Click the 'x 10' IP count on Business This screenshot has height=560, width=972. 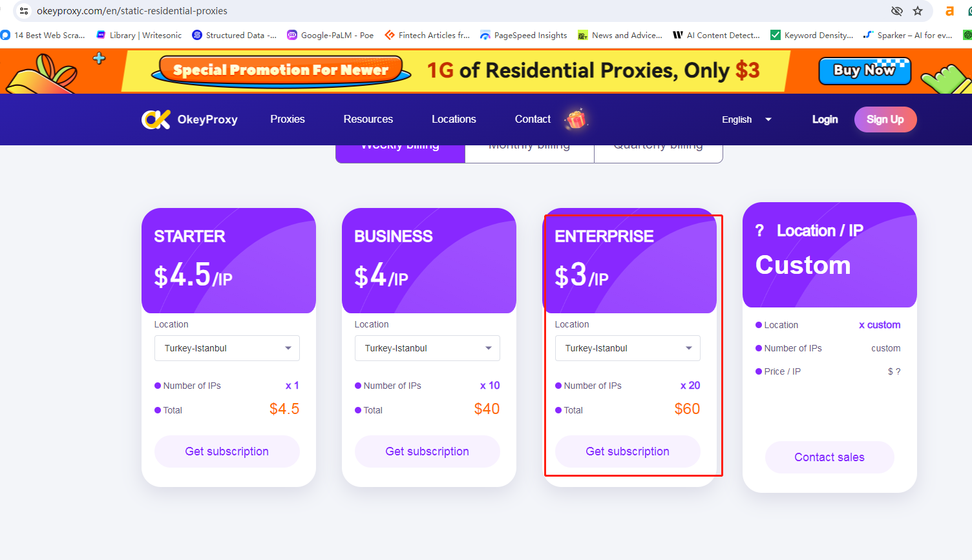(x=490, y=386)
